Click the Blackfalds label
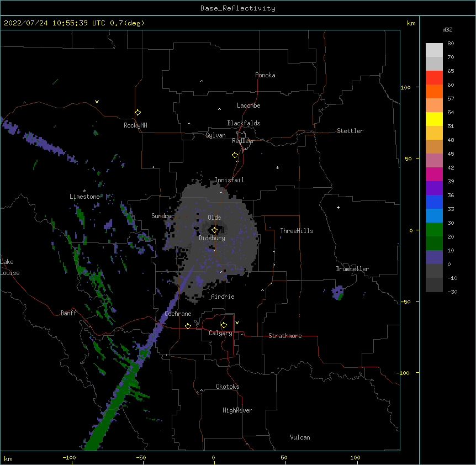This screenshot has width=476, height=465. tap(244, 123)
